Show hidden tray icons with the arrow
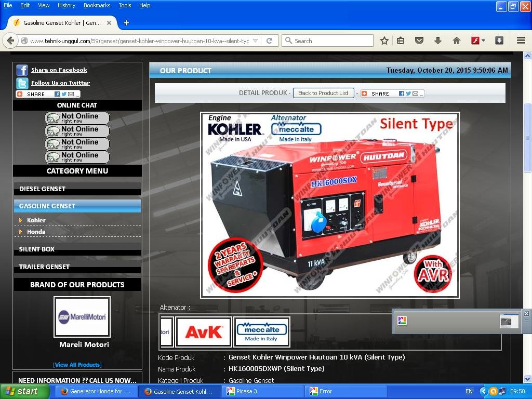 [x=483, y=392]
